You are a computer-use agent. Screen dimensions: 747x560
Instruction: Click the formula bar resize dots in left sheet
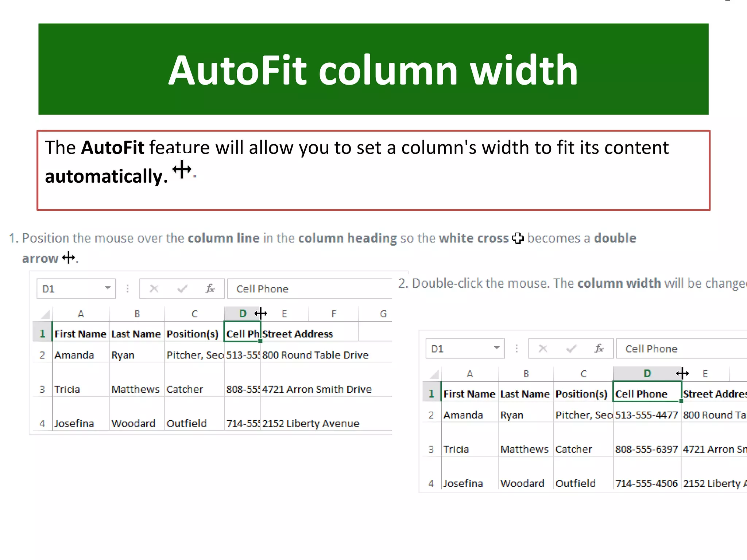128,289
